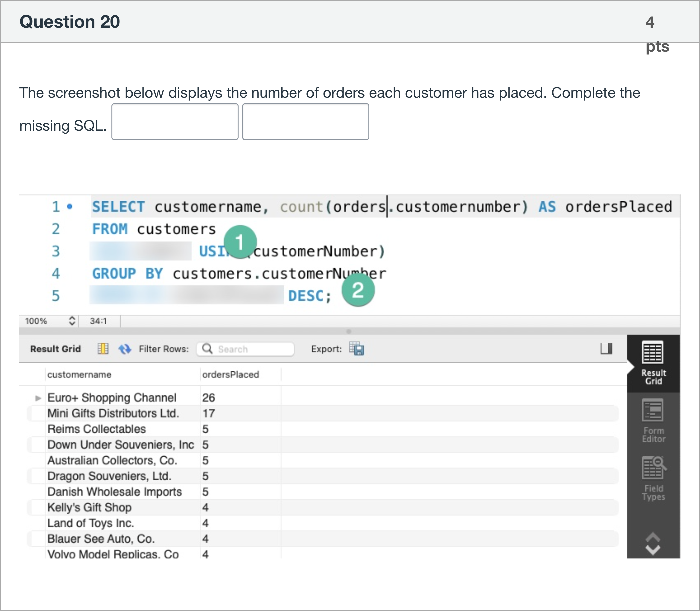
Task: Open the Result Grid side panel tab
Action: [x=653, y=364]
